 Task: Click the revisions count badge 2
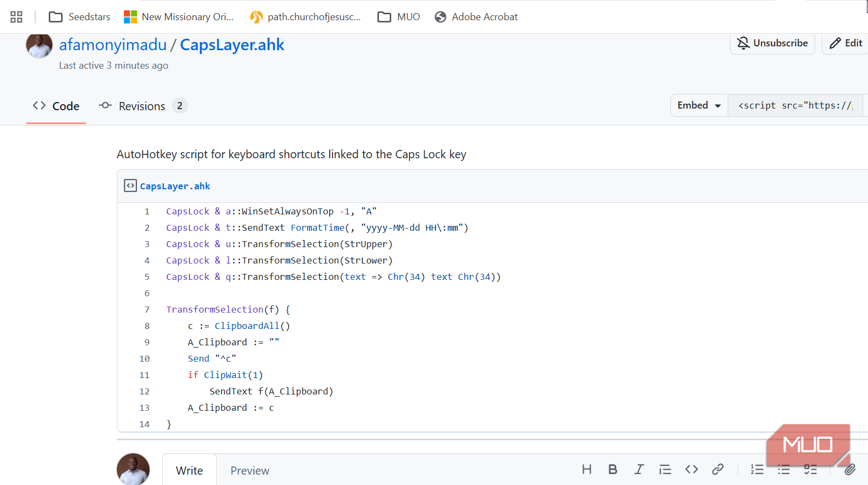(180, 106)
